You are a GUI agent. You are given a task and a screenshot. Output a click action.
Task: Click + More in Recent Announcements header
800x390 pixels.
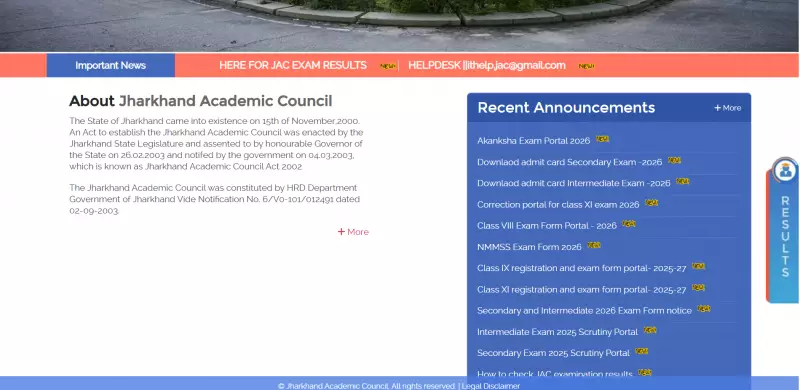click(728, 108)
